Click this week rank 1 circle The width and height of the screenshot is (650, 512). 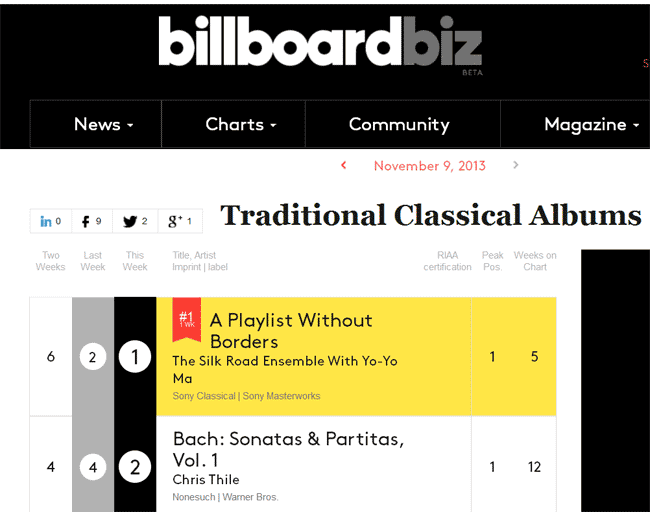[x=135, y=357]
